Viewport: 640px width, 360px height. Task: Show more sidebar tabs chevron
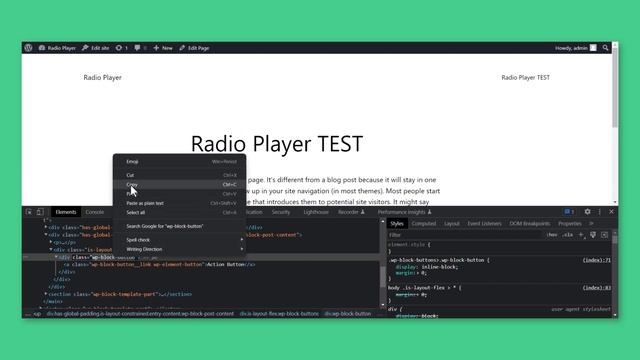pyautogui.click(x=591, y=224)
